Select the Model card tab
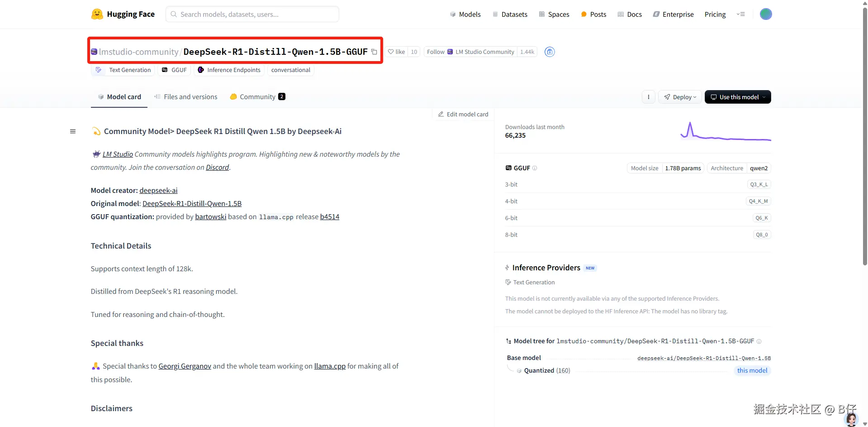Image resolution: width=868 pixels, height=427 pixels. point(119,97)
